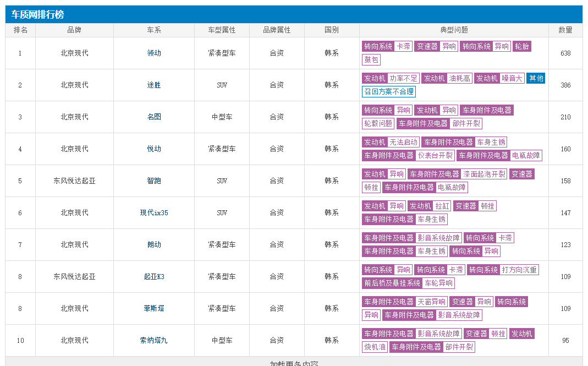The width and height of the screenshot is (588, 366).
Task: Open the 悦动 car series link
Action: 154,149
